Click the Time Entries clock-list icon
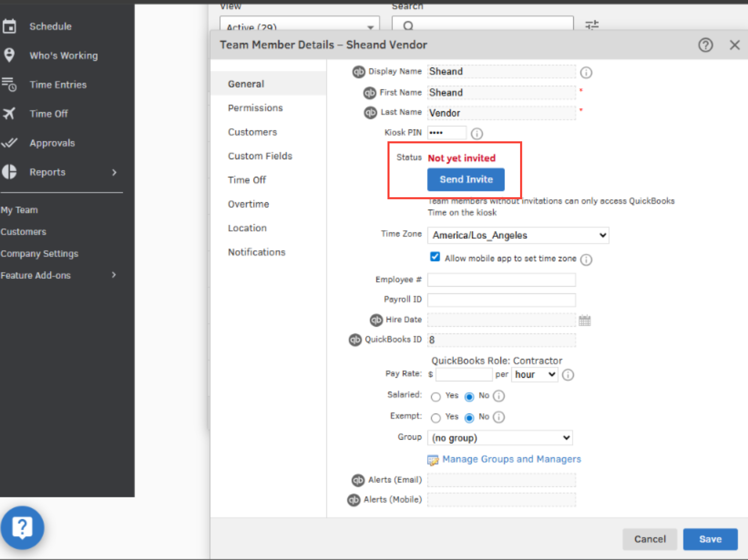The image size is (748, 560). tap(9, 84)
